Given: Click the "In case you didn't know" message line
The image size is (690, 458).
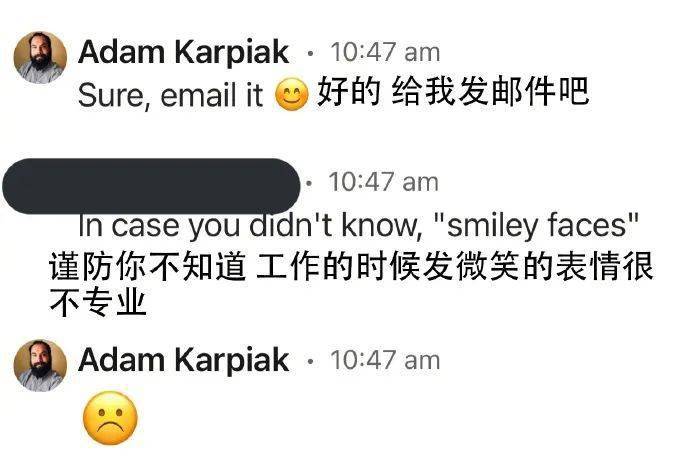Looking at the screenshot, I should pyautogui.click(x=358, y=225).
